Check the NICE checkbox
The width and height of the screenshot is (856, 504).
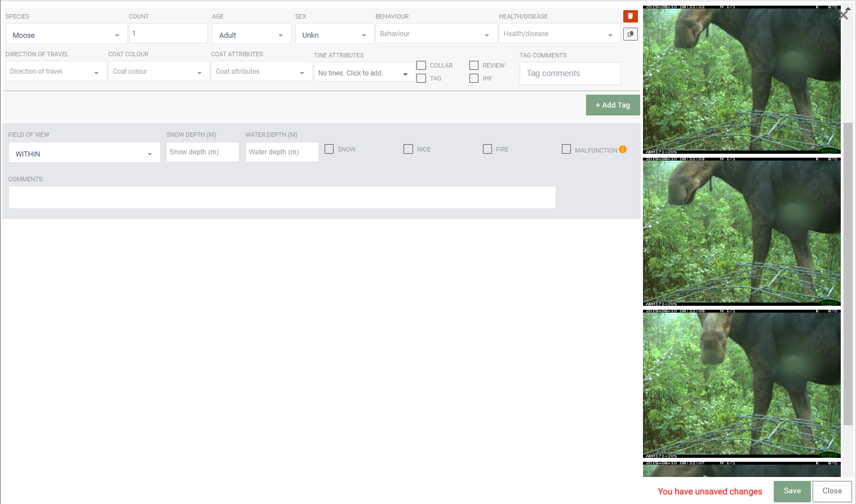[408, 149]
